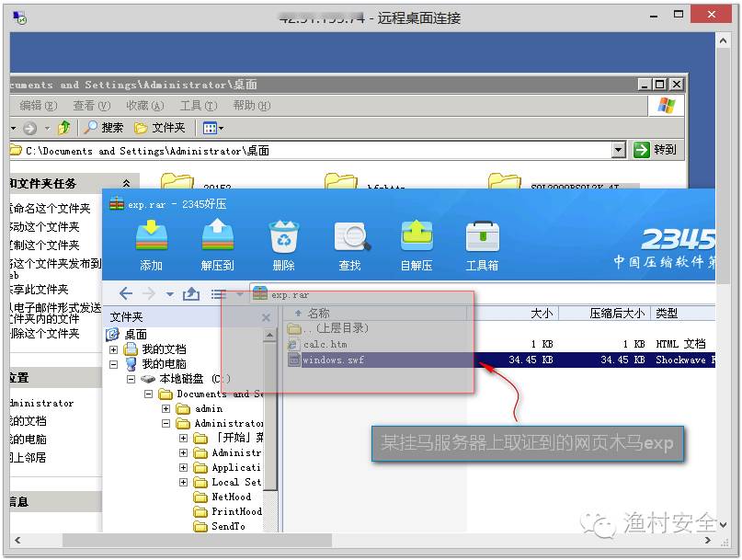This screenshot has width=742, height=560.
Task: Select the PrintHood folder in tree
Action: click(236, 511)
